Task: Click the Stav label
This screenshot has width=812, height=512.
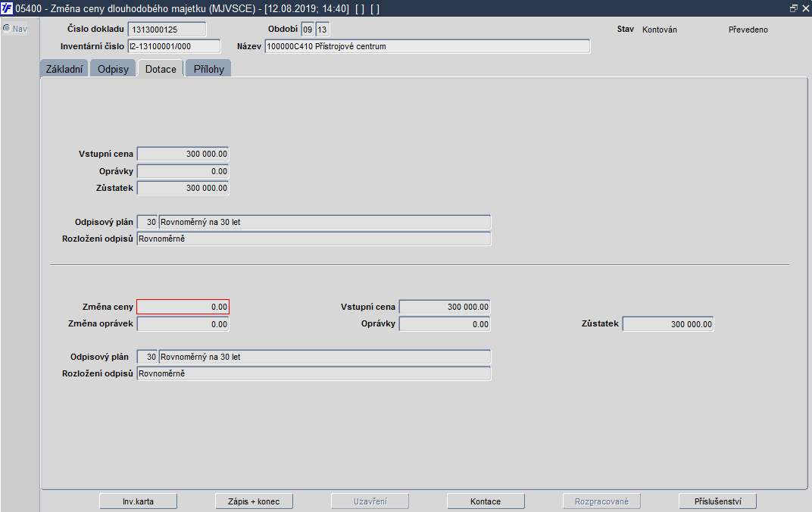Action: click(x=625, y=29)
